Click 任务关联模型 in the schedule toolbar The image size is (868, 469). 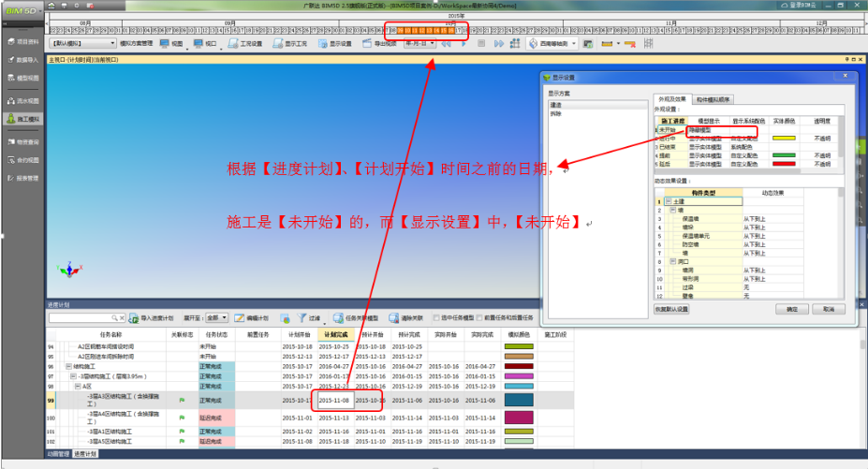356,318
